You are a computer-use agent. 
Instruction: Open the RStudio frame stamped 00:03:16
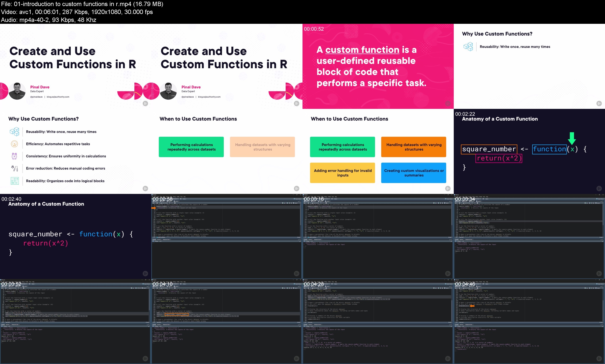click(x=378, y=236)
